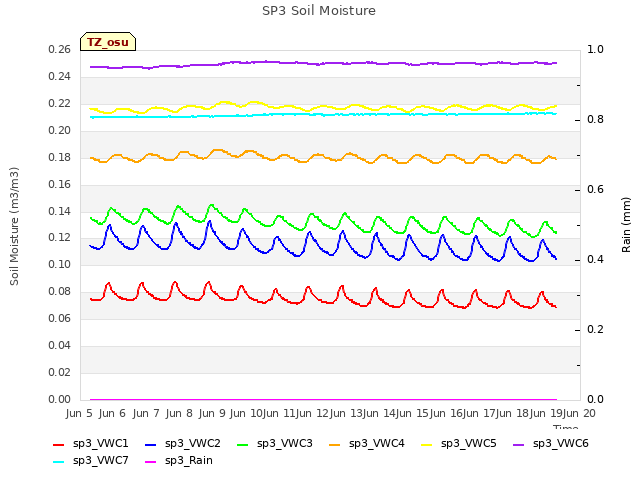Click the 1.0 right axis value
This screenshot has width=640, height=480.
595,50
